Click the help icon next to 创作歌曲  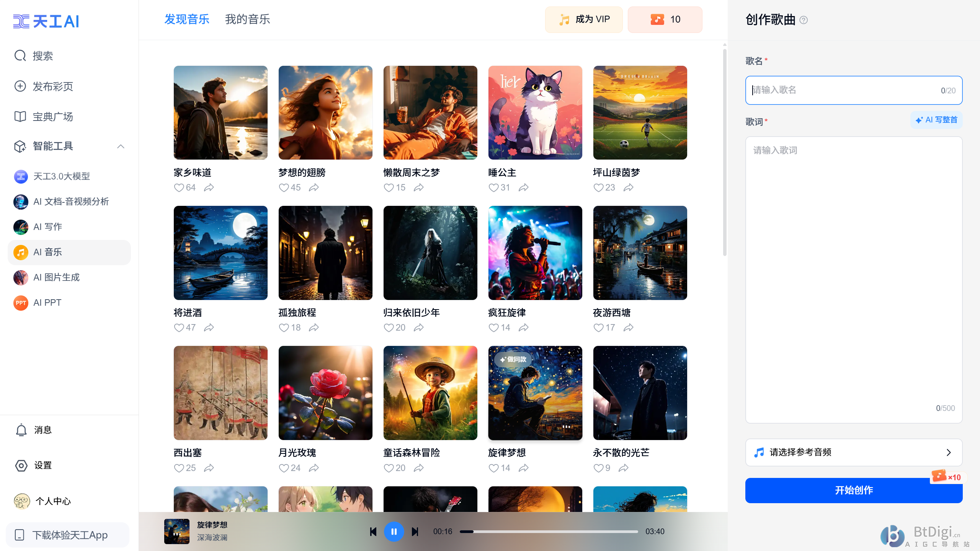coord(804,20)
